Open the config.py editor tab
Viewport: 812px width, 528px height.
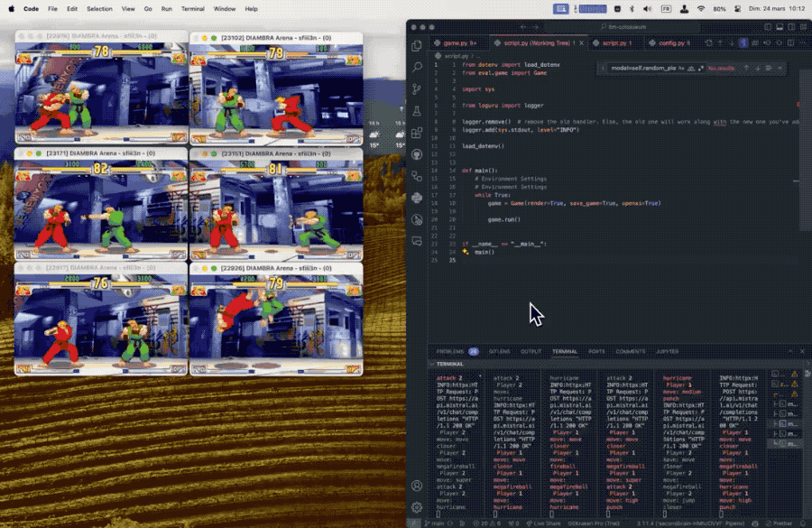click(x=671, y=42)
